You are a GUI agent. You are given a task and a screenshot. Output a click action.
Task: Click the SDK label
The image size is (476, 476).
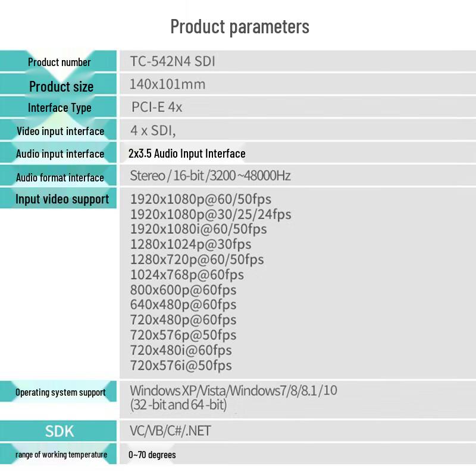[x=59, y=431]
